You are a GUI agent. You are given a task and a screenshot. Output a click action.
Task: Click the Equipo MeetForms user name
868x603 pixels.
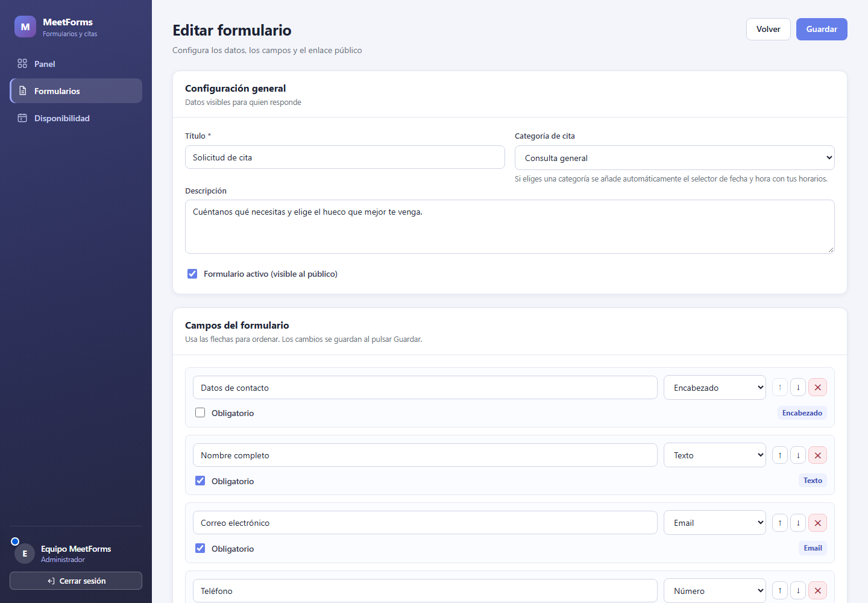point(76,549)
